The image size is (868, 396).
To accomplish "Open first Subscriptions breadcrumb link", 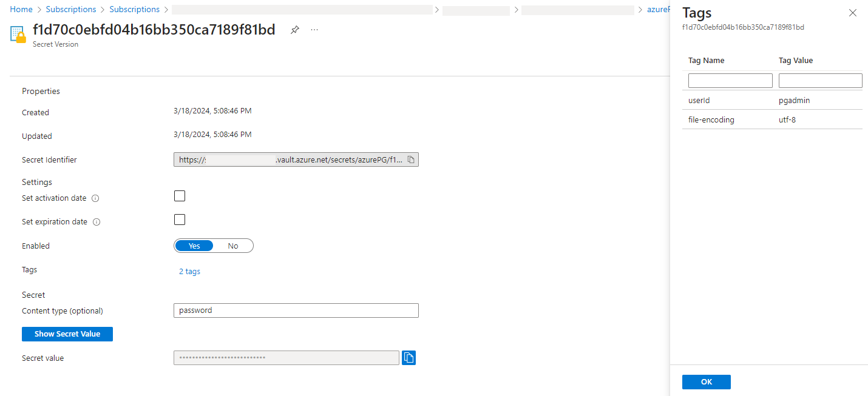I will [71, 10].
